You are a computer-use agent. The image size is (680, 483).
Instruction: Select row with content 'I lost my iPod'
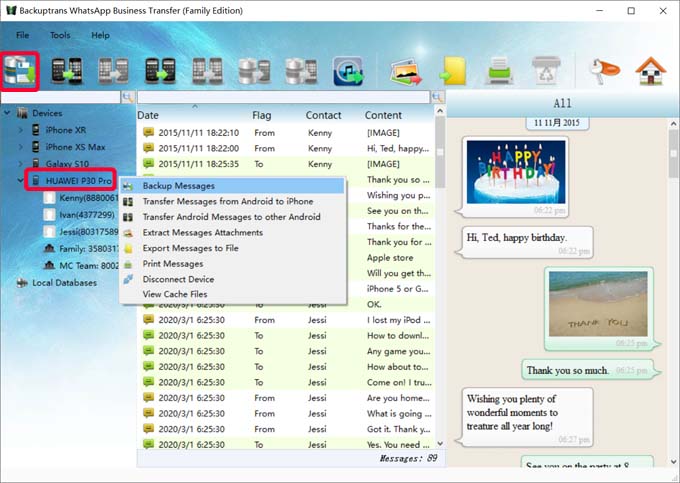(x=285, y=320)
